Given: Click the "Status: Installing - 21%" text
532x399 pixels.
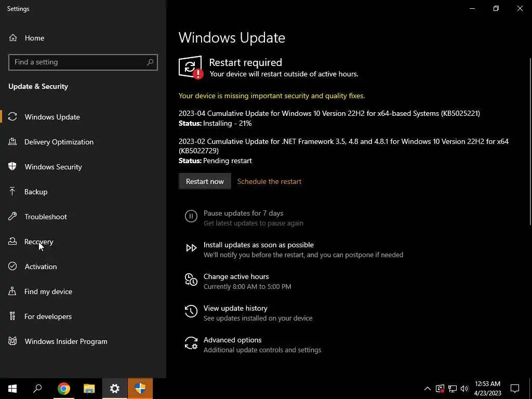Looking at the screenshot, I should click(215, 123).
